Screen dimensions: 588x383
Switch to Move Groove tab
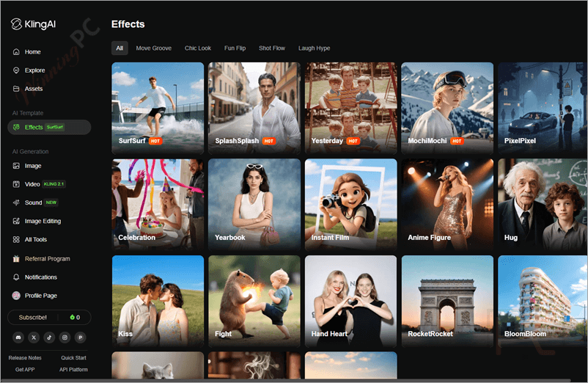point(154,48)
